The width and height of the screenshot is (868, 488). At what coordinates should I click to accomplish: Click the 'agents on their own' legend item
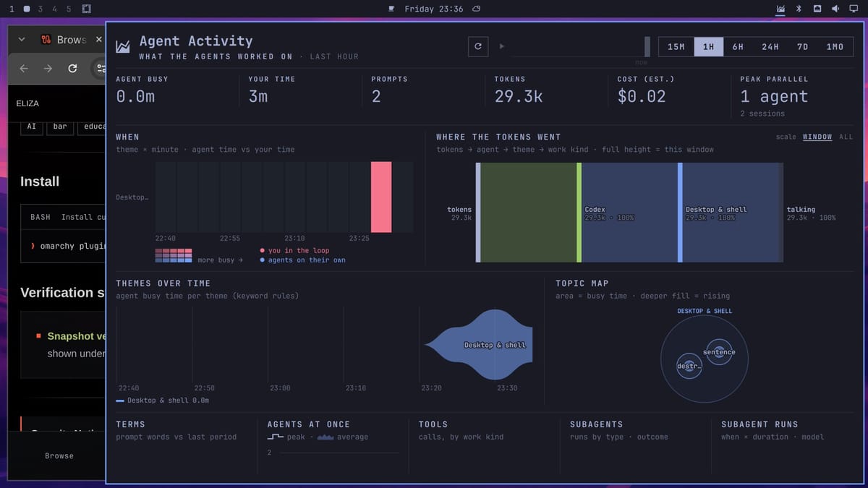pyautogui.click(x=302, y=260)
